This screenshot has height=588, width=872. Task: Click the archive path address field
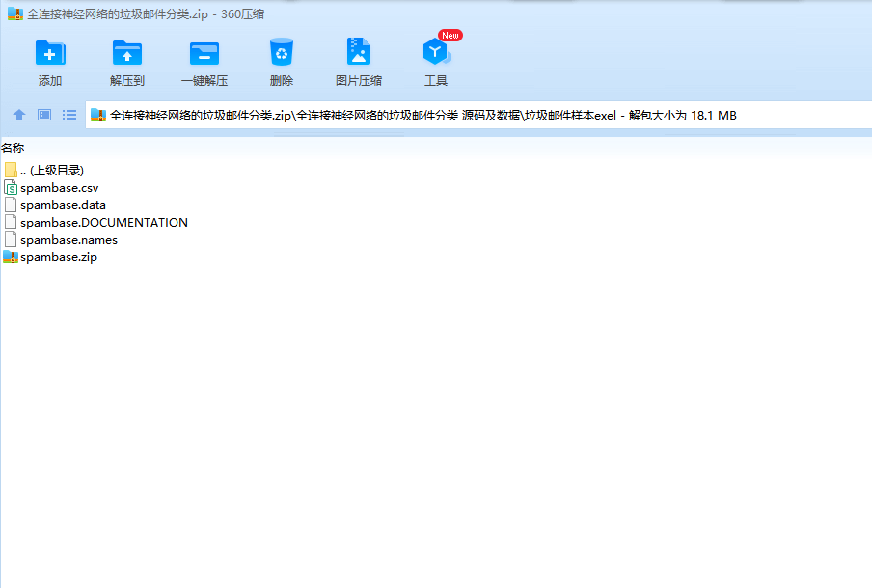click(478, 115)
